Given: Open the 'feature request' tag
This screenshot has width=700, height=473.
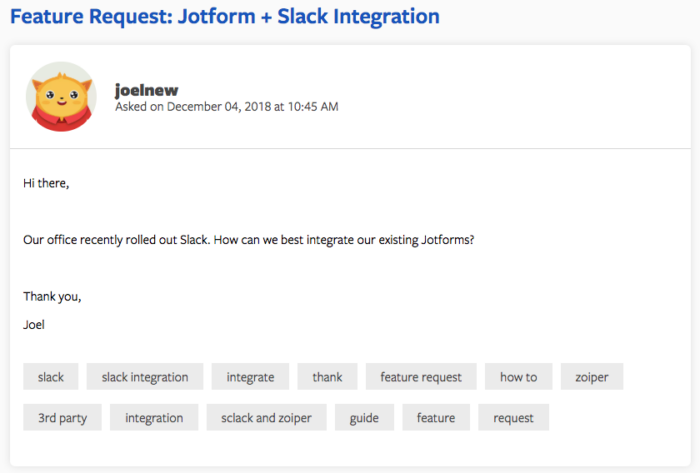Looking at the screenshot, I should click(421, 377).
